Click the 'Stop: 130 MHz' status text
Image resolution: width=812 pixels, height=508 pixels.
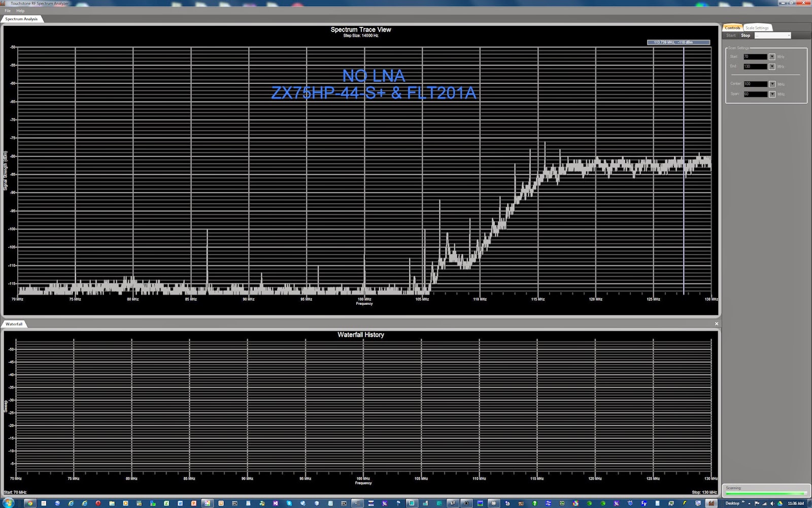[x=704, y=492]
